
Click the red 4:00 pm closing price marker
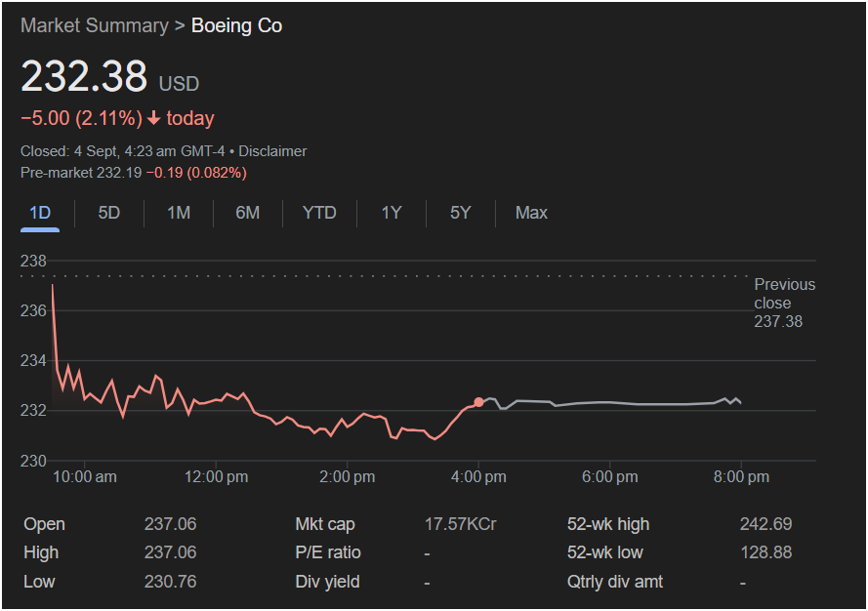point(478,402)
